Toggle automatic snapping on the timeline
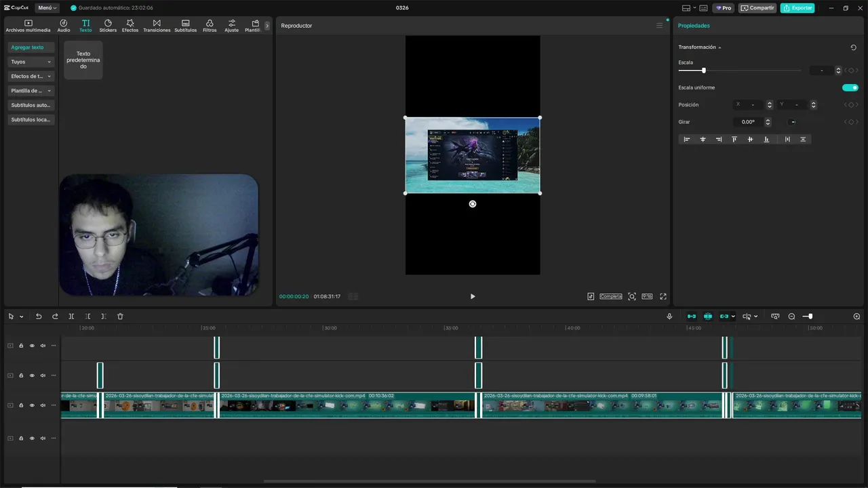This screenshot has width=868, height=488. [x=708, y=317]
